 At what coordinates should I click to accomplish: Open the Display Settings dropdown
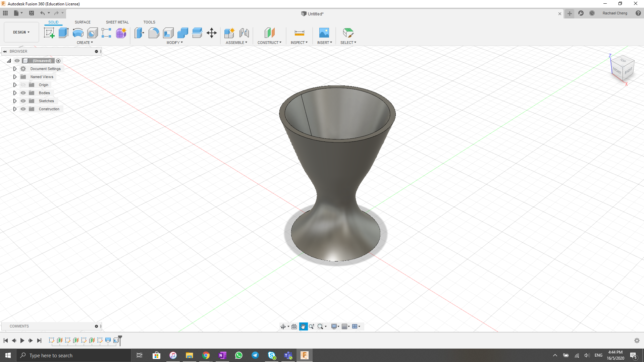[x=335, y=326]
